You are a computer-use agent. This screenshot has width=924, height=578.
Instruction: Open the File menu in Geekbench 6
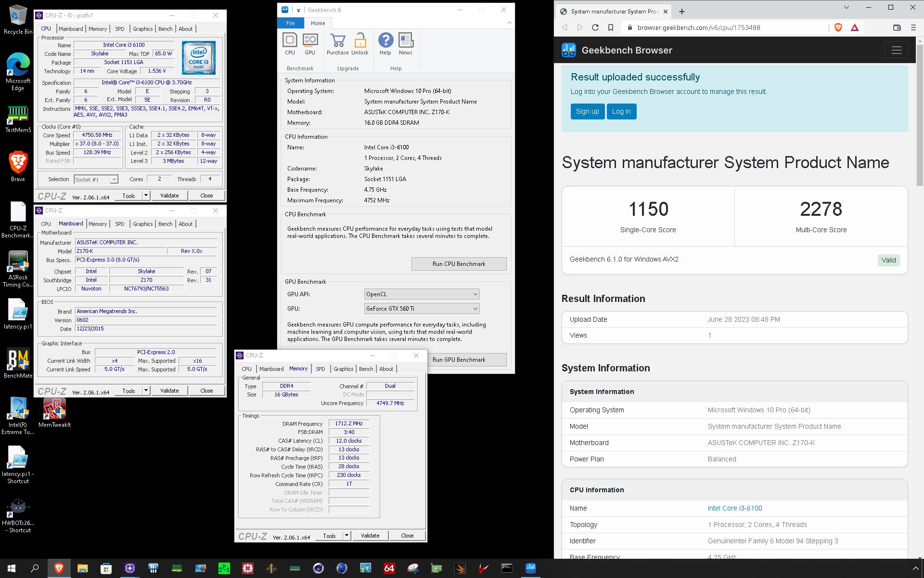[291, 23]
